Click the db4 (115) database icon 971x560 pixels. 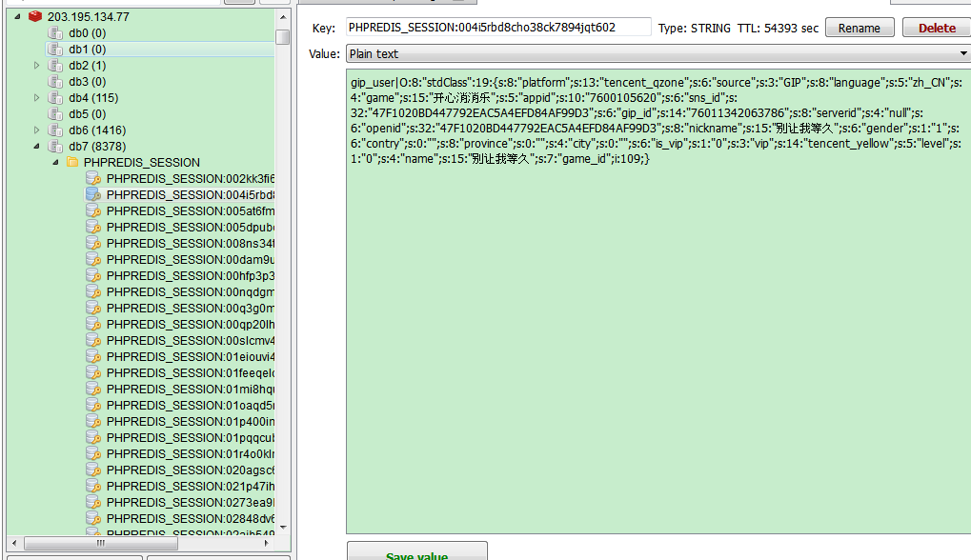(55, 97)
